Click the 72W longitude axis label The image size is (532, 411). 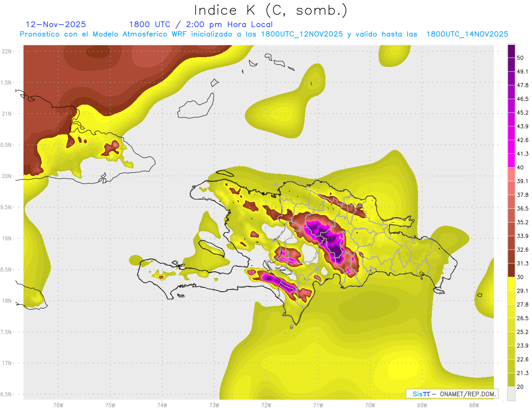coord(266,405)
